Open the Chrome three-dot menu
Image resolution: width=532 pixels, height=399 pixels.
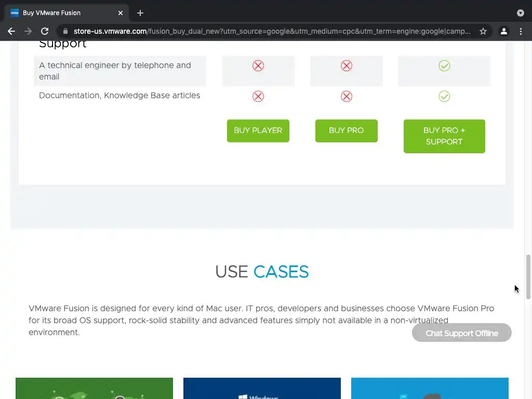click(x=521, y=31)
